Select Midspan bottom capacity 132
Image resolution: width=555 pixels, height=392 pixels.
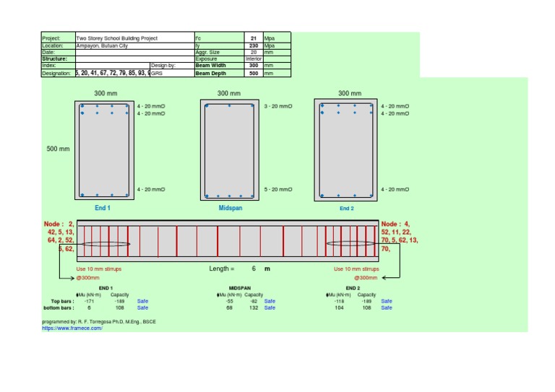(254, 308)
